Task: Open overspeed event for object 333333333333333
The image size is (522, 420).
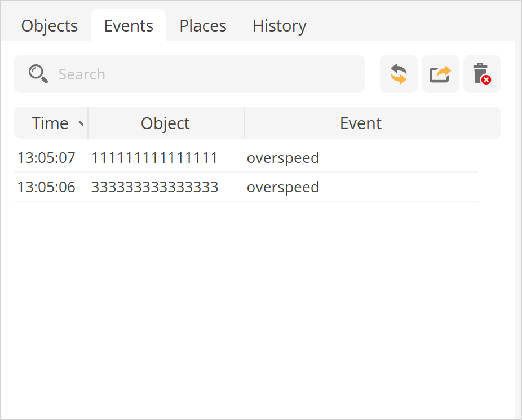Action: 283,187
